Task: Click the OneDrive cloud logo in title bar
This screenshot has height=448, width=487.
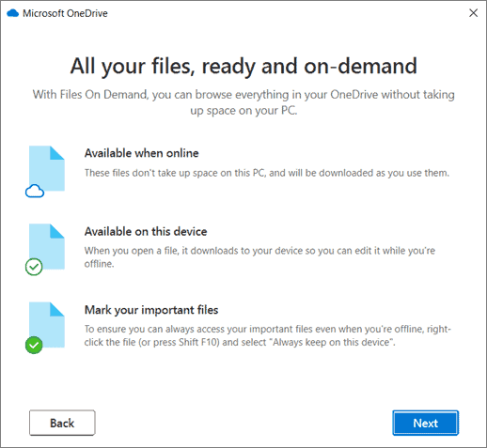Action: click(13, 13)
